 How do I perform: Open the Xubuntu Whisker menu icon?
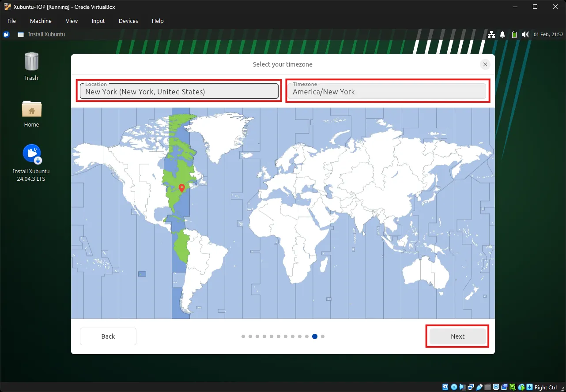(6, 34)
